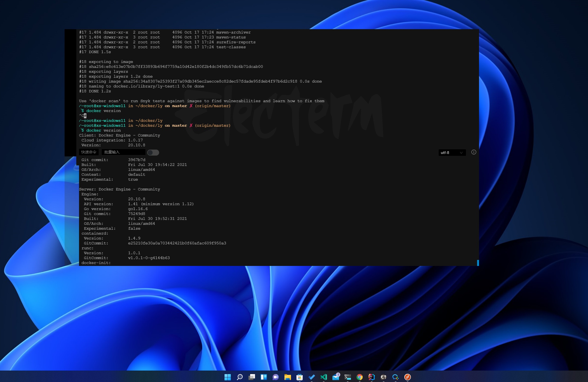Screen dimensions: 588x382
Task: Switch to Windows Terminal on taskbar
Action: point(348,377)
